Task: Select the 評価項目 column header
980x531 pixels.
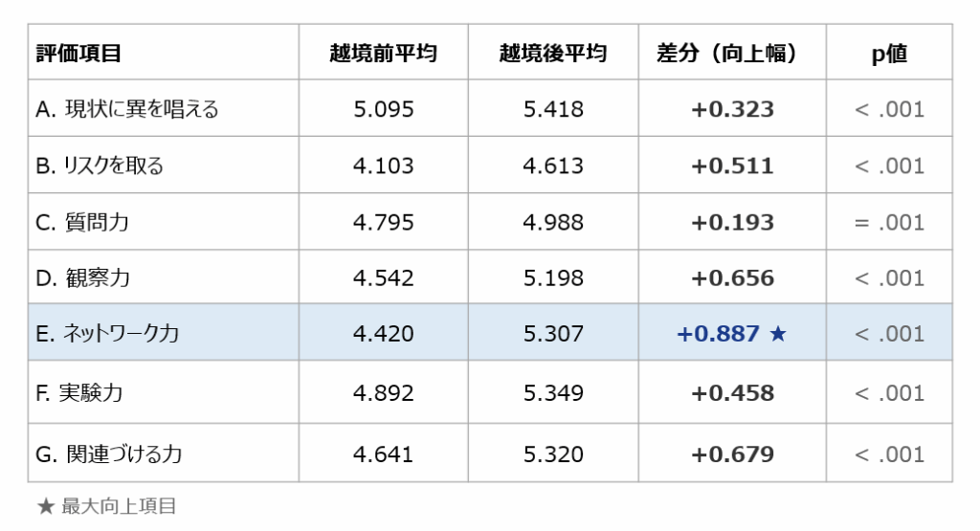Action: coord(78,54)
